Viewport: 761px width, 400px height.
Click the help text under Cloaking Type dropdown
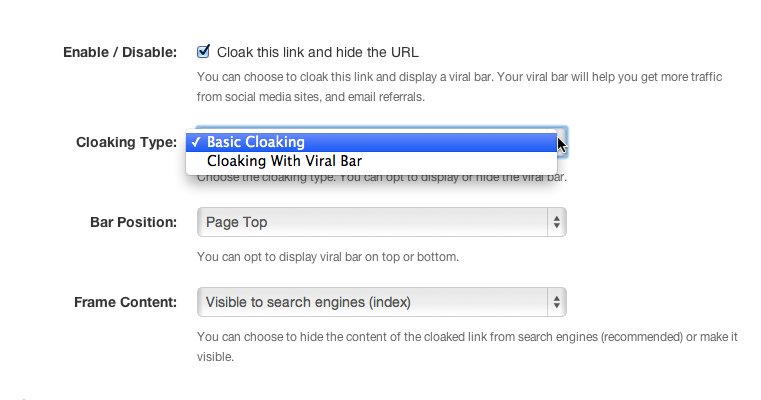(381, 179)
